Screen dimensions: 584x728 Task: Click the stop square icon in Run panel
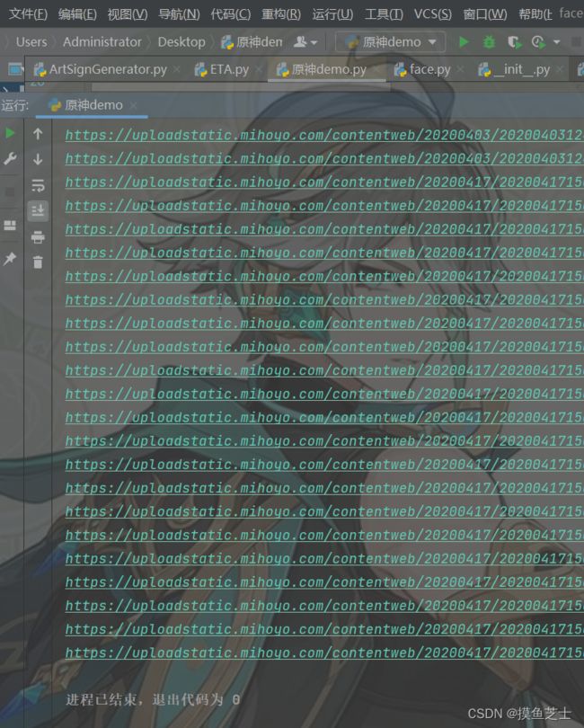pyautogui.click(x=10, y=191)
